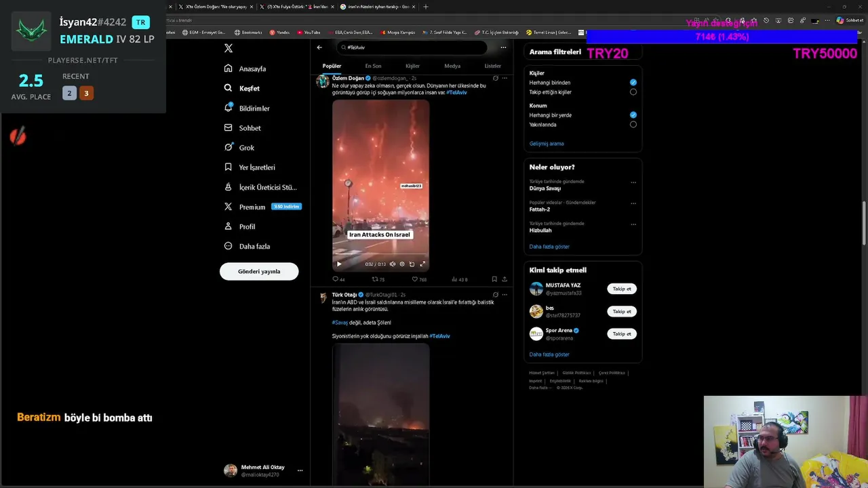Like Özlem Doğan post
The image size is (868, 488).
coord(419,279)
